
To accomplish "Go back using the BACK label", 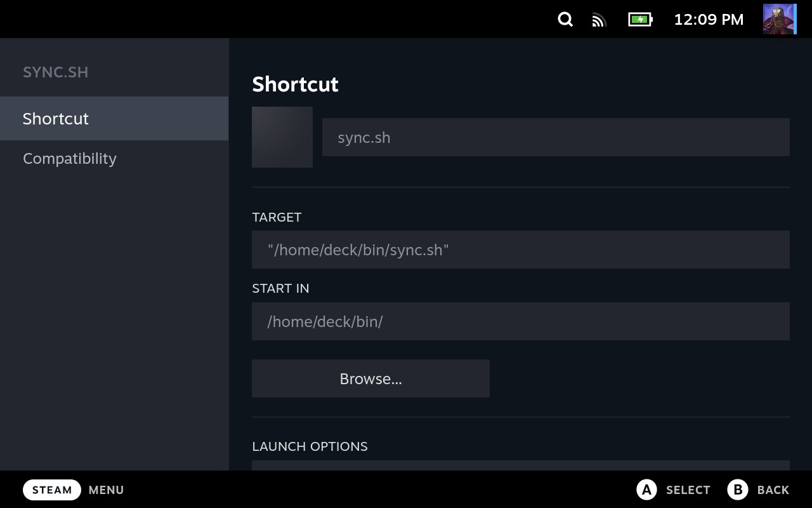I will pyautogui.click(x=773, y=490).
